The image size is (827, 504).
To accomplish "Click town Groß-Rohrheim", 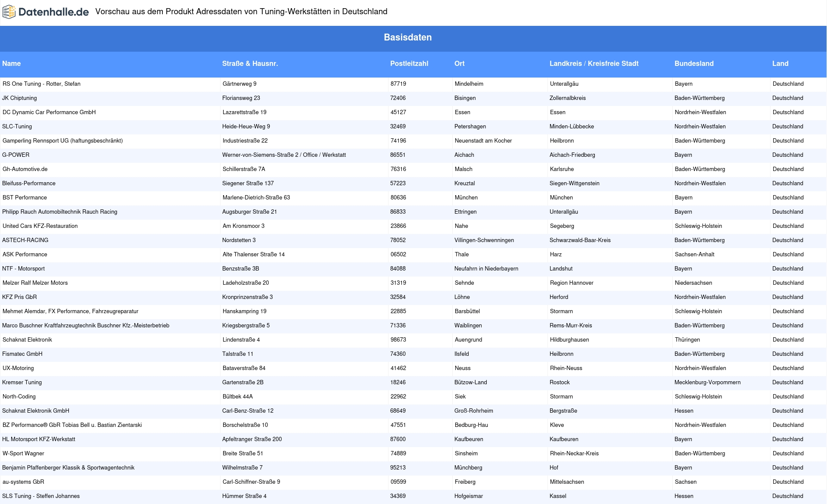I will click(474, 411).
